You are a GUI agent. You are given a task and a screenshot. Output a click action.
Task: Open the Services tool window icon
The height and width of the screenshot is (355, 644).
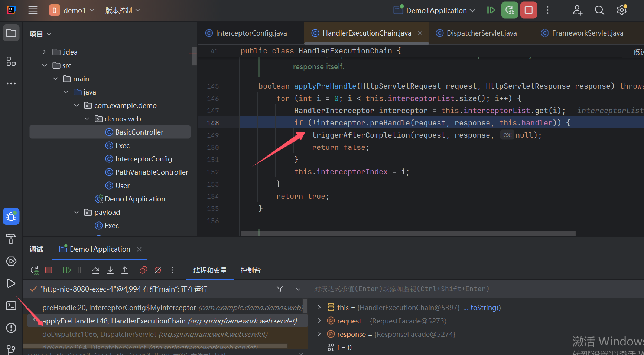(11, 261)
